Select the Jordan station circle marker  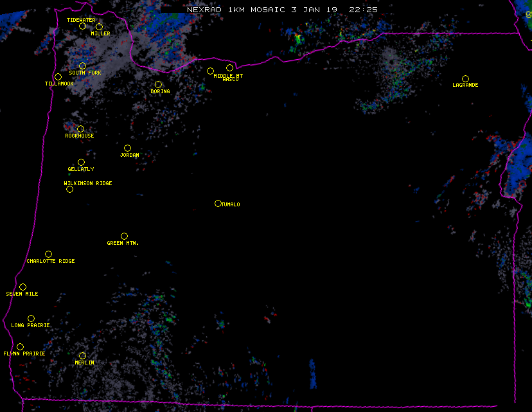pos(127,148)
